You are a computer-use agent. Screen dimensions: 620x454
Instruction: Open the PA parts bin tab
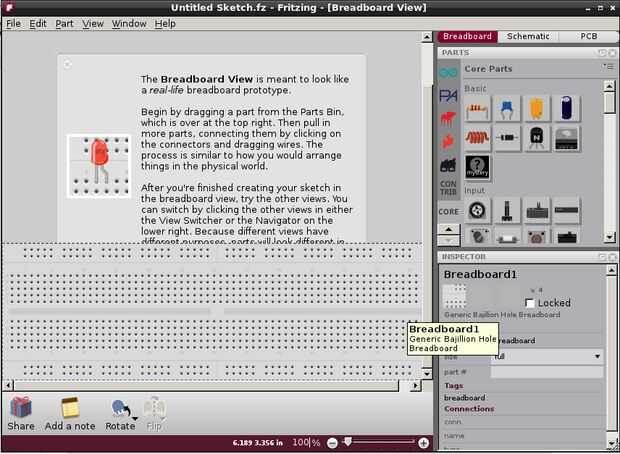pos(448,95)
